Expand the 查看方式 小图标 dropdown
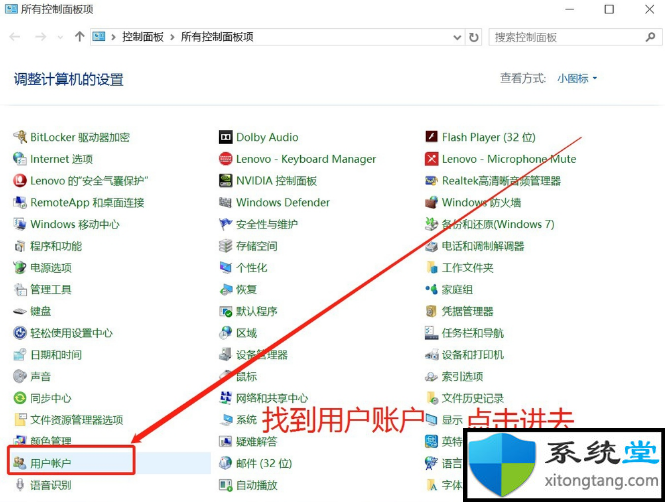The image size is (665, 502). coord(577,78)
